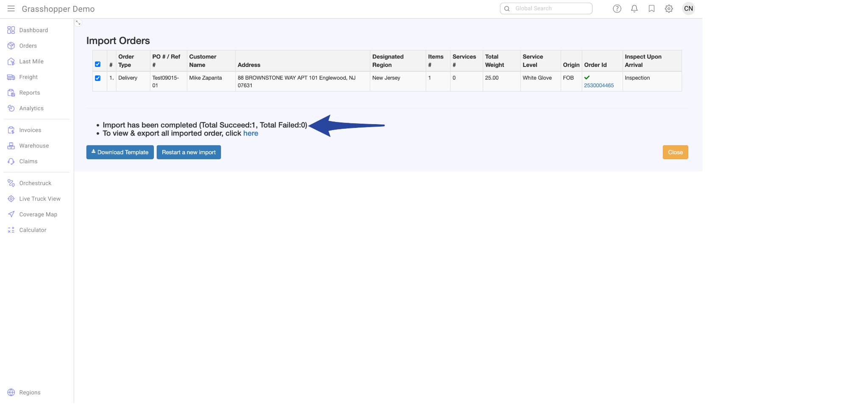This screenshot has width=868, height=405.
Task: Click the Grasshopper Demo title
Action: (x=58, y=9)
